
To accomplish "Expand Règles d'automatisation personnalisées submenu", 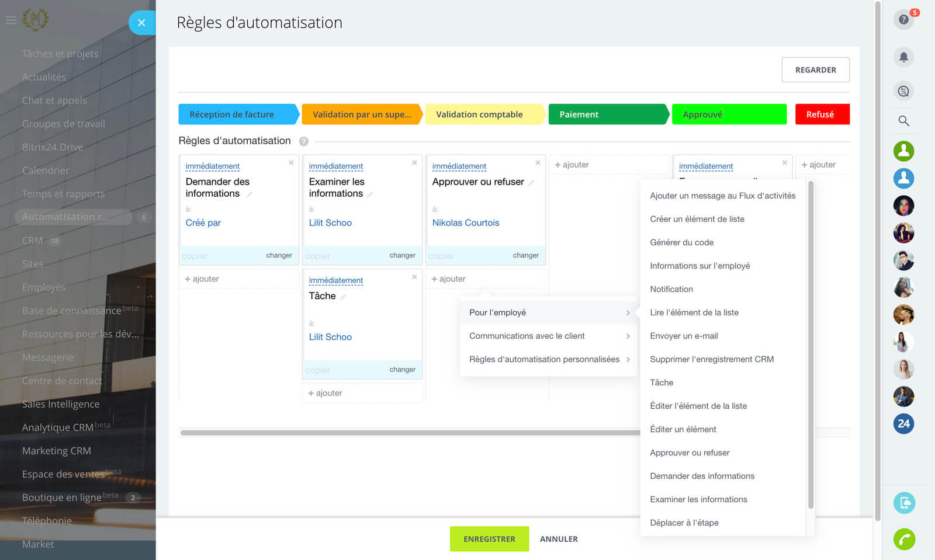I will pos(548,360).
